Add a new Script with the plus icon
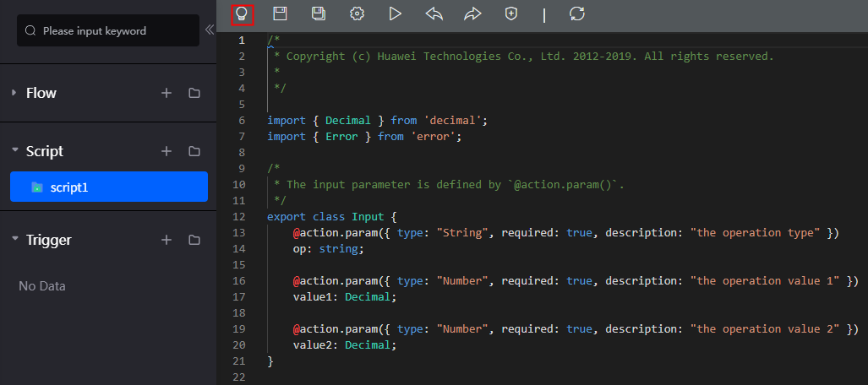868x385 pixels. coord(166,151)
